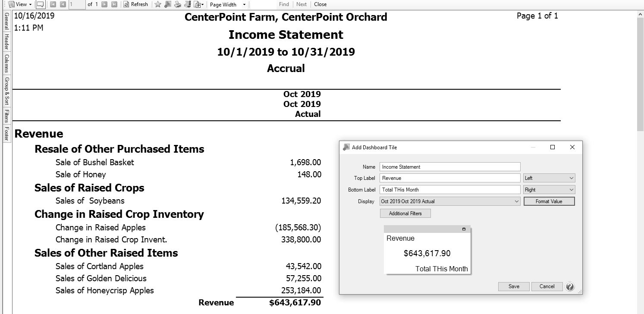644x314 pixels.
Task: Click the Additional Filters button
Action: click(405, 214)
